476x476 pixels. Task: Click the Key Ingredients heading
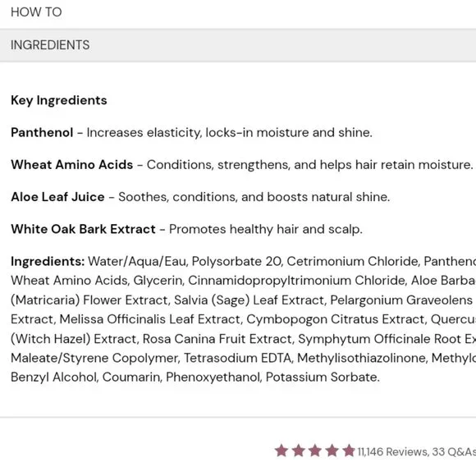tap(59, 100)
